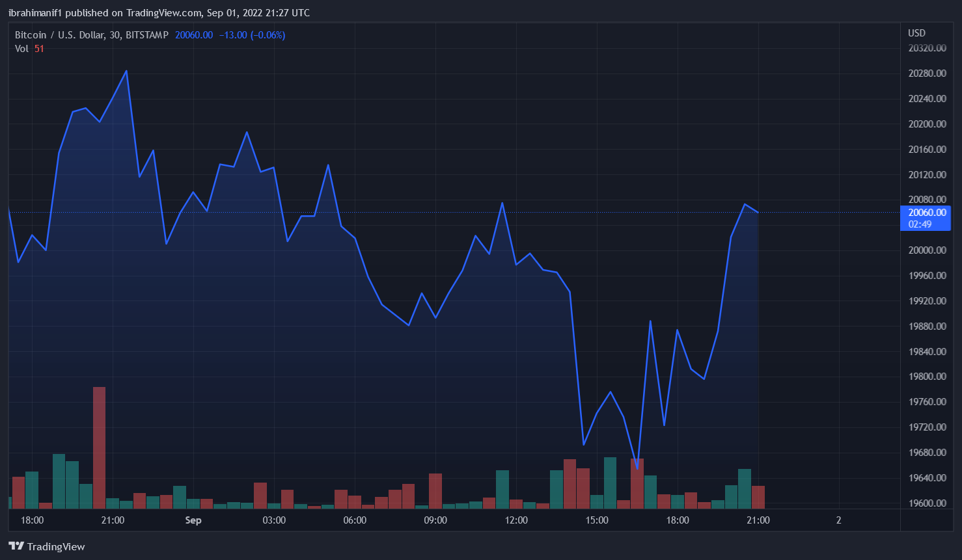Click the tallest red volume bar
Screen dimensions: 962x560
point(99,447)
